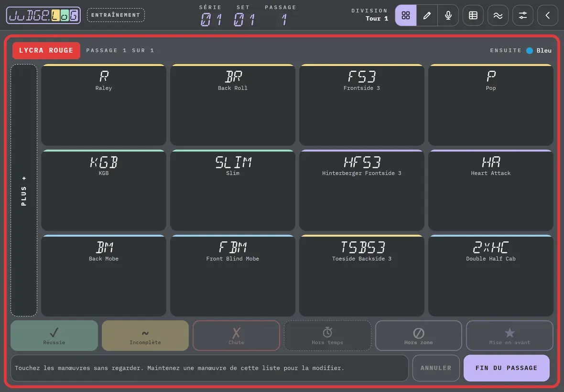This screenshot has width=564, height=392.
Task: Tap the Heart Attack trick pad
Action: 490,190
